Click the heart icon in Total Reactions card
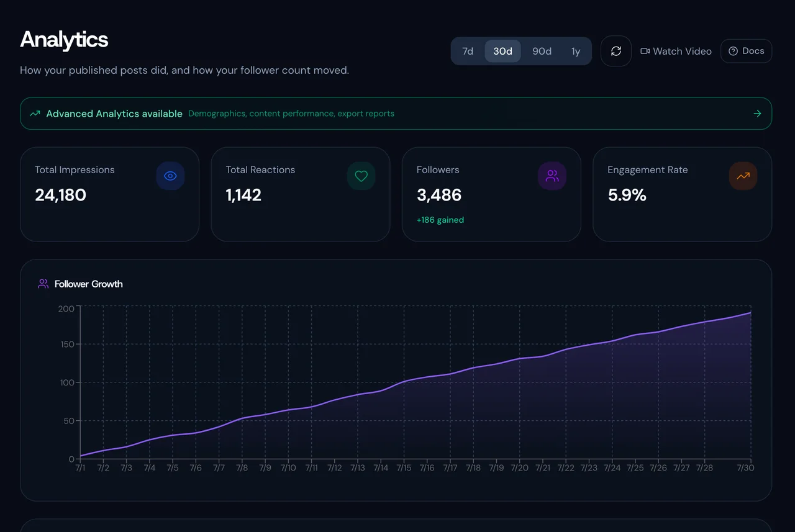Screen dimensions: 795x532 click(361, 176)
